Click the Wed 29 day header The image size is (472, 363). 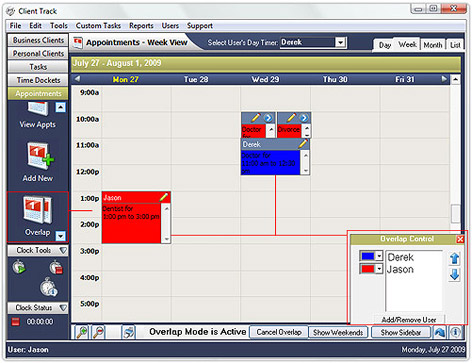[x=265, y=79]
